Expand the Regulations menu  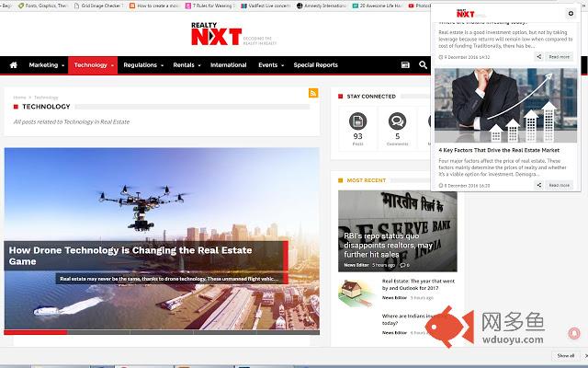pos(143,65)
